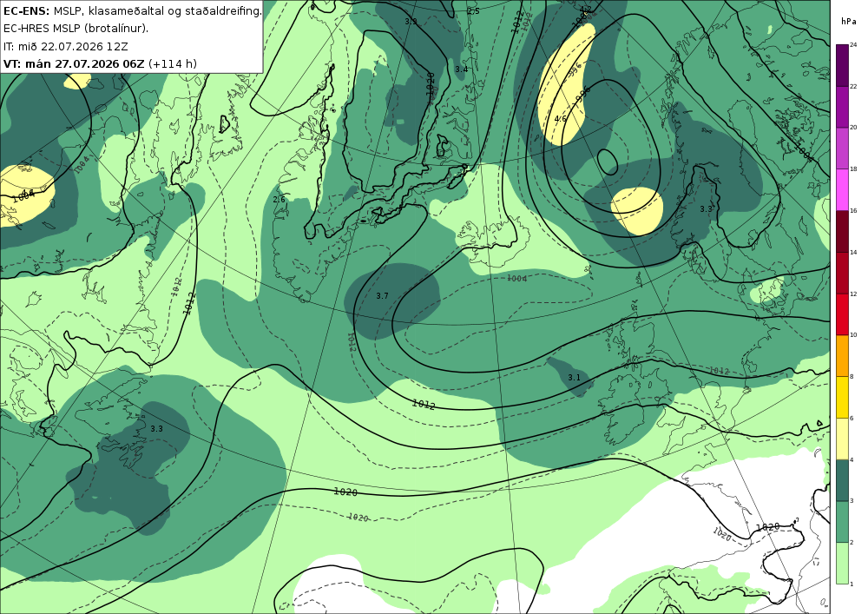Click the red 10-12 hPa legend swatch

pos(842,314)
